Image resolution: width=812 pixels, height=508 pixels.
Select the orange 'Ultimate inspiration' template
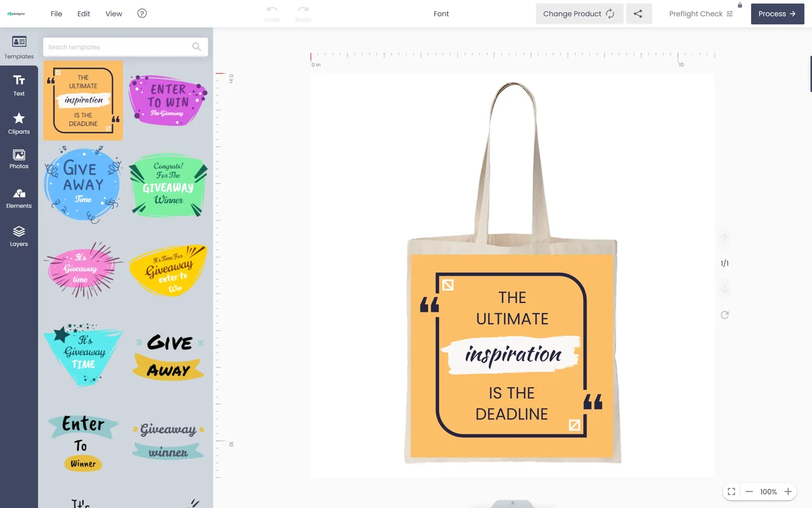click(x=83, y=100)
